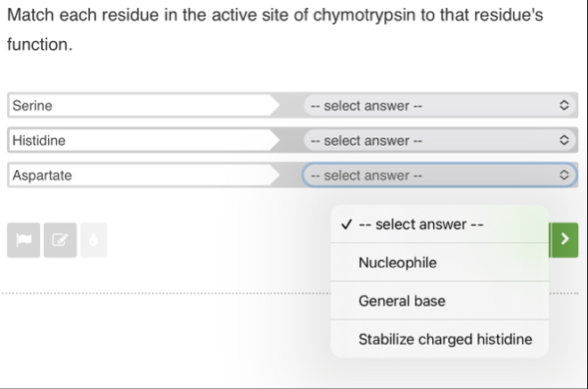Viewport: 588px width, 389px height.
Task: Click the Aspartate dropdown's up-down arrows
Action: [562, 175]
